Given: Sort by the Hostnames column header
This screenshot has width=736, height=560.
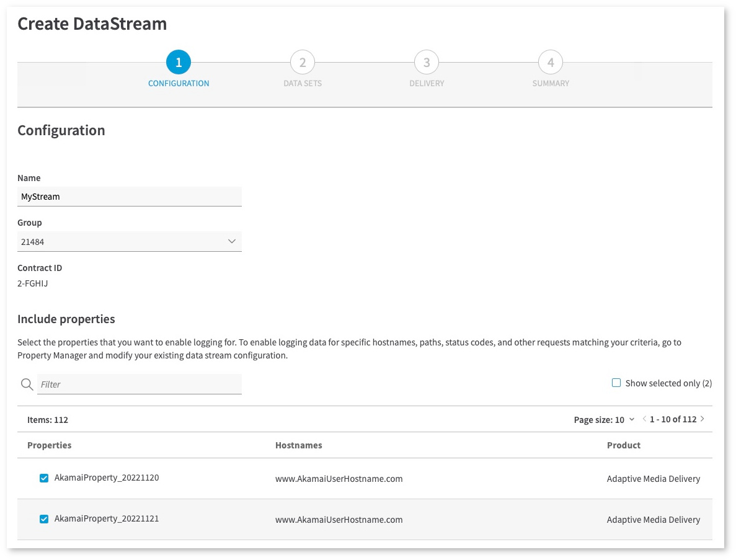Looking at the screenshot, I should pyautogui.click(x=298, y=445).
